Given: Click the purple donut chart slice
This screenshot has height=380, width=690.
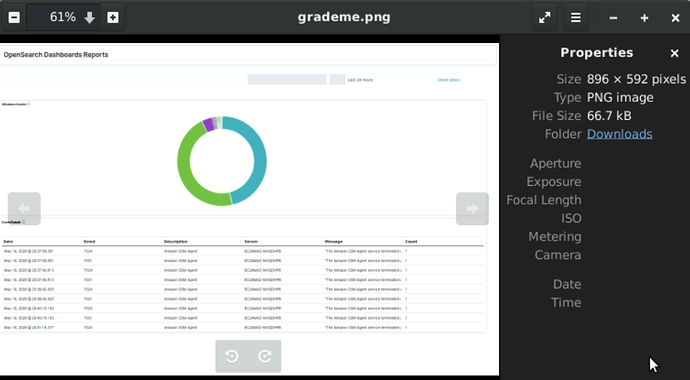Looking at the screenshot, I should click(208, 124).
